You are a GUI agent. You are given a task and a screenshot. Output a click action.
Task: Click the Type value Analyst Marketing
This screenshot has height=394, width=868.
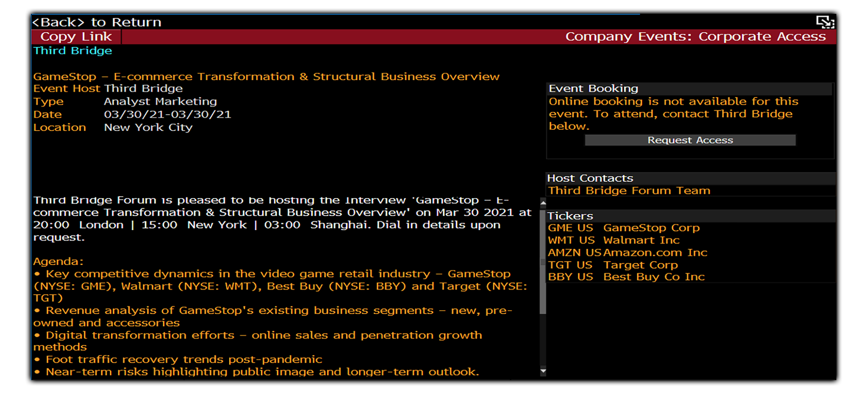(x=160, y=102)
